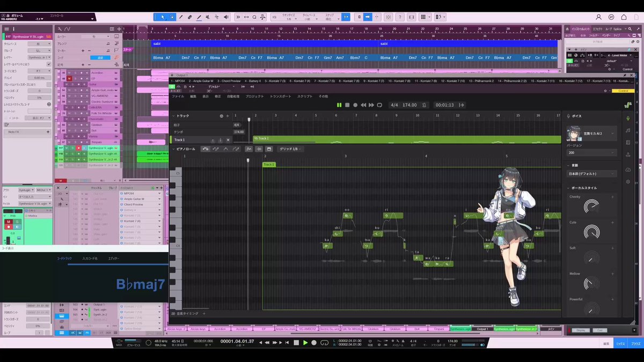Image resolution: width=644 pixels, height=362 pixels.
Task: Select the Paint tool in Studio One toolbar
Action: tap(199, 17)
